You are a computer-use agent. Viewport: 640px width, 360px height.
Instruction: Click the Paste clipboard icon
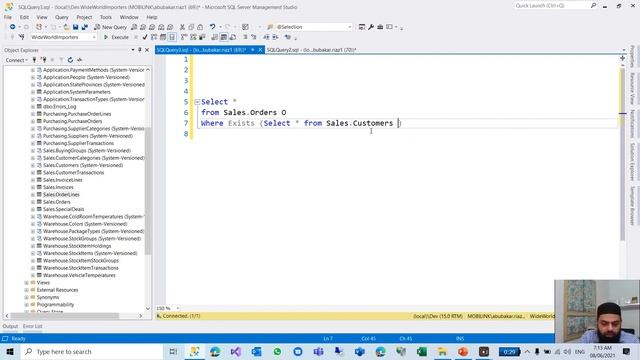pyautogui.click(x=200, y=27)
